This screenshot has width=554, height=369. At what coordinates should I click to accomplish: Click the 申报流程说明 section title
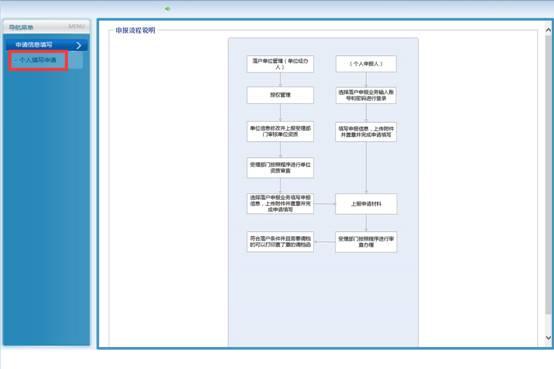pos(136,30)
